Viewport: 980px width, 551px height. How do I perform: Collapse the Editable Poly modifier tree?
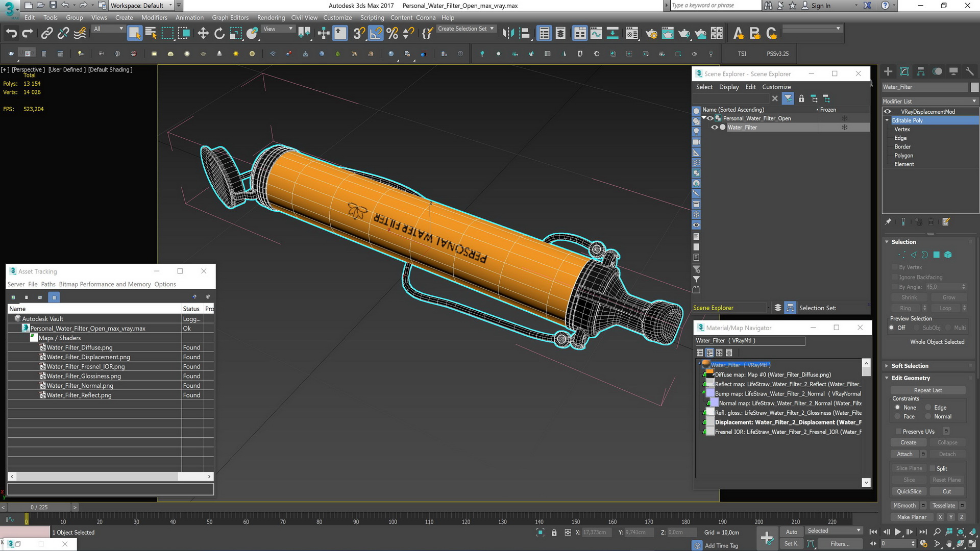pos(887,120)
